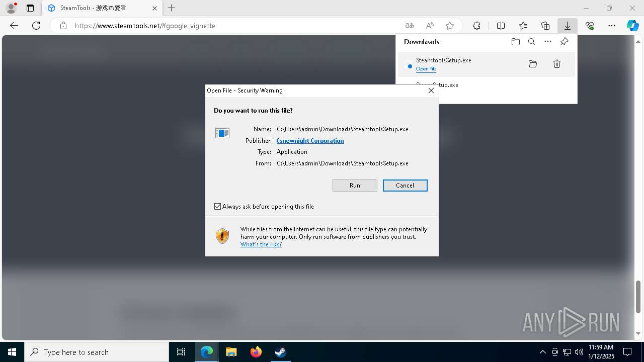The image size is (644, 362).
Task: Open the translate page icon
Action: (410, 26)
